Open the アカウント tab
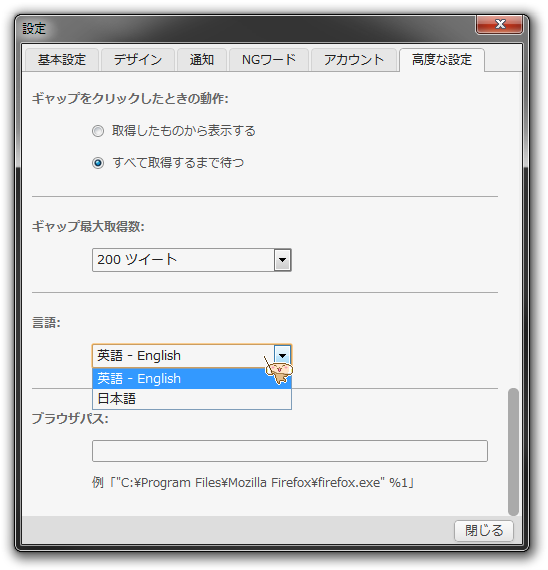Screen dimensions: 548x570 [x=354, y=60]
